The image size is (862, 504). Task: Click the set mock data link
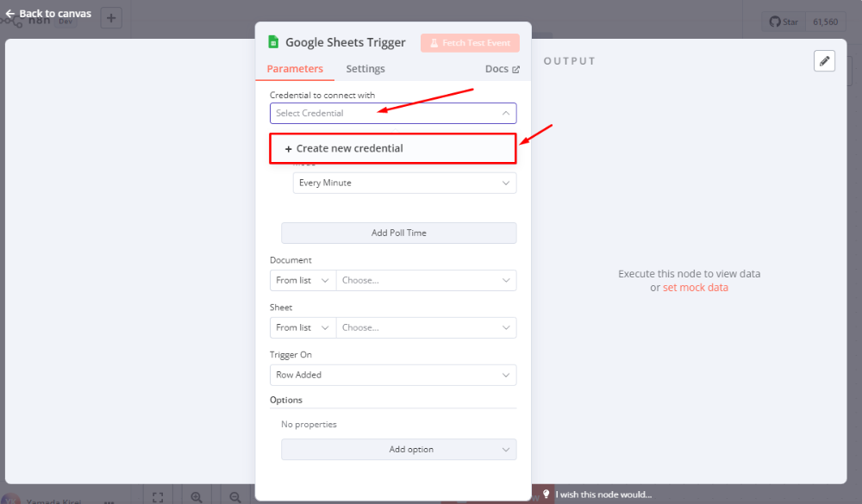696,288
